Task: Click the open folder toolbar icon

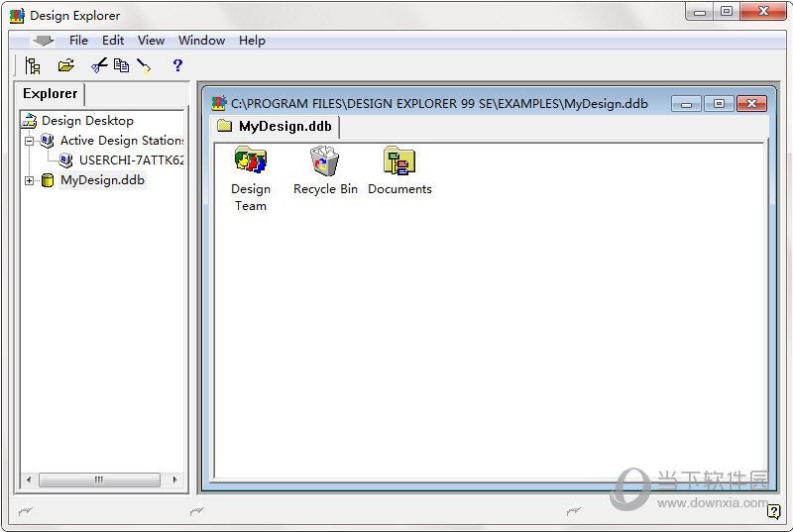Action: tap(65, 65)
